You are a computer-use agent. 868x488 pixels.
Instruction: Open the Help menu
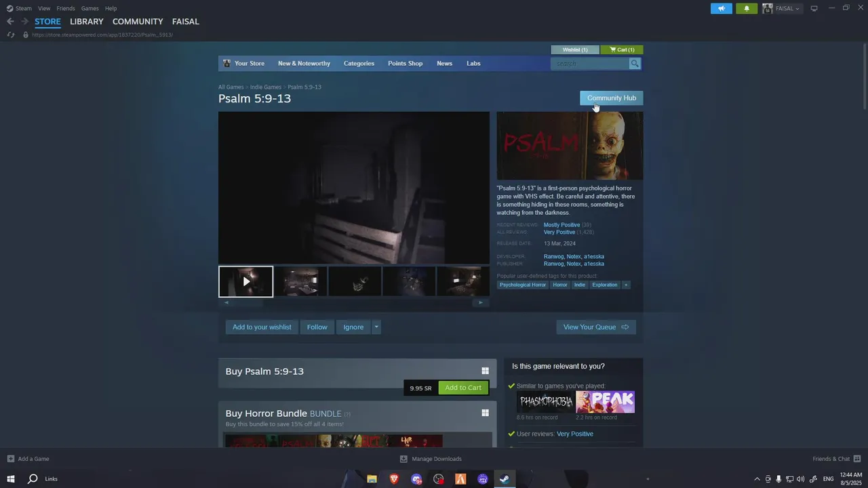111,8
